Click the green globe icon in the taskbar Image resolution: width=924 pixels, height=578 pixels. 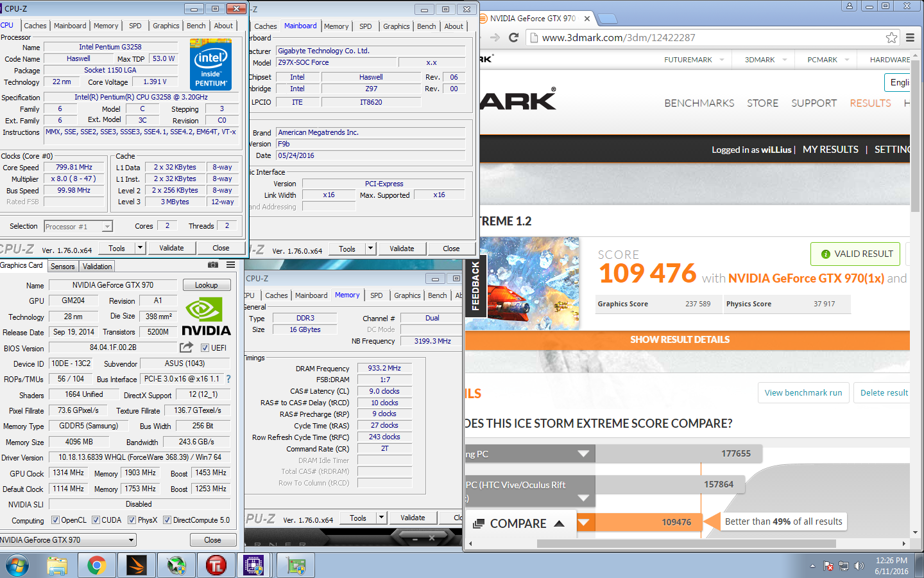click(176, 566)
